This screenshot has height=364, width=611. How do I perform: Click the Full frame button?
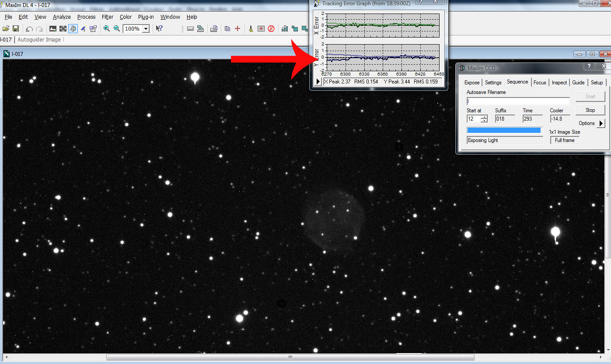565,140
